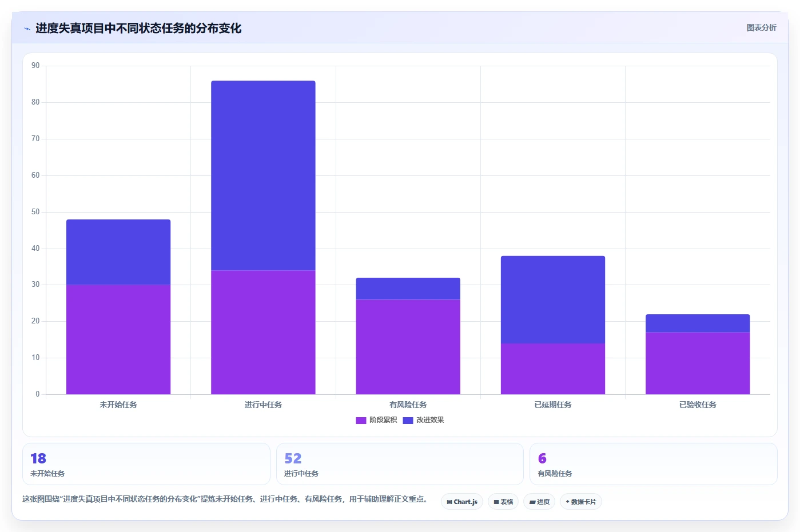Image resolution: width=800 pixels, height=532 pixels.
Task: Click the 图表分析 label in the header
Action: 761,27
